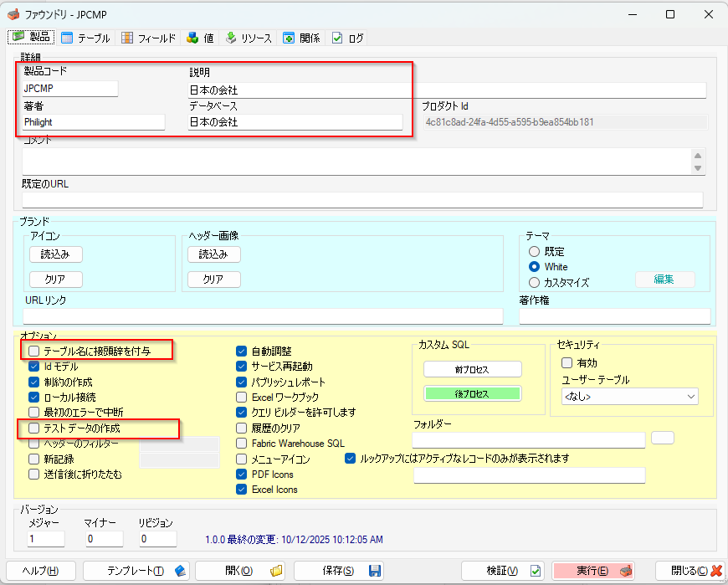Enable Excel ワークブック checkbox
This screenshot has height=585, width=728.
coord(242,397)
